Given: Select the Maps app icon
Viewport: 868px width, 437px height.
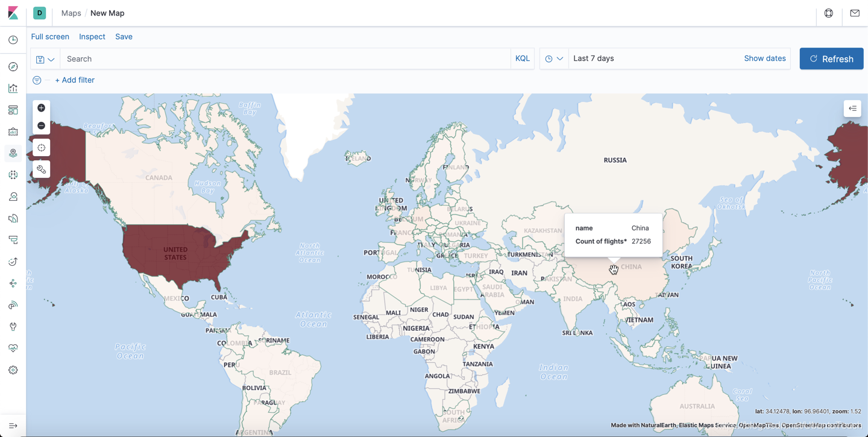Looking at the screenshot, I should click(13, 153).
